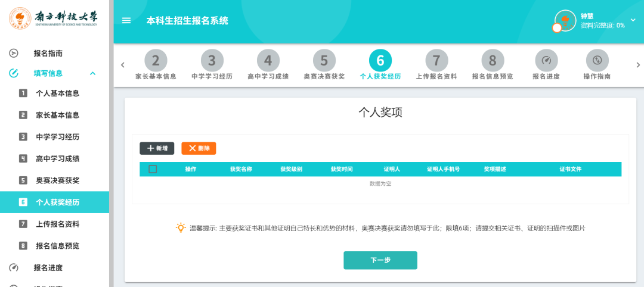Click the user avatar for 钟慧
Viewport: 644px width, 287px height.
tap(565, 20)
